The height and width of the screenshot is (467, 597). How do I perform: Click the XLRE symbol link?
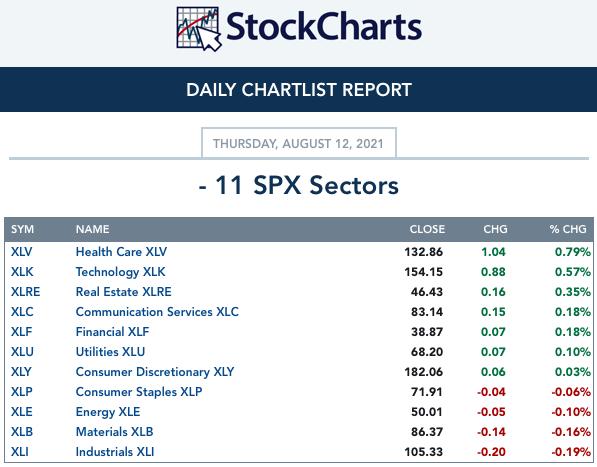tap(25, 292)
